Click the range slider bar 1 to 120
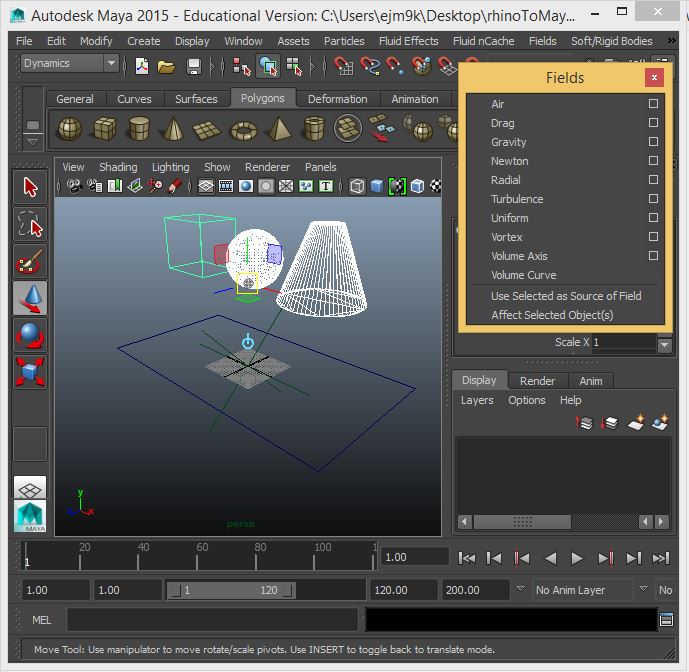This screenshot has height=672, width=689. [x=231, y=590]
